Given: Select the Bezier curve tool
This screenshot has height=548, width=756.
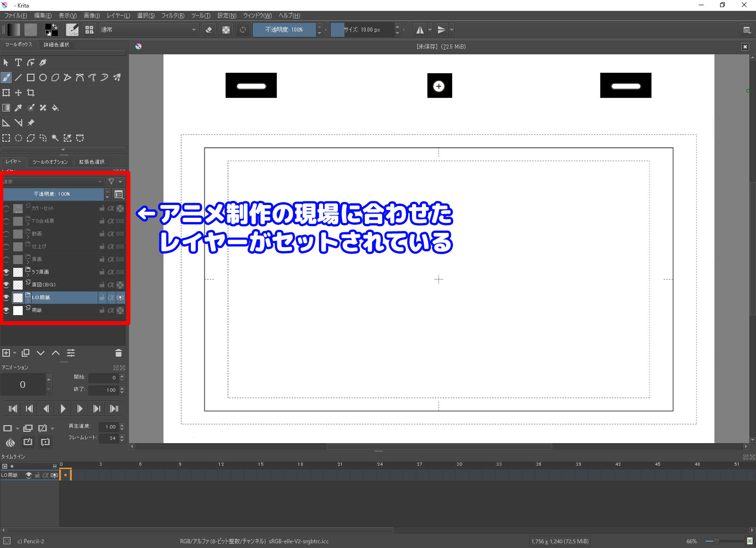Looking at the screenshot, I should (80, 77).
